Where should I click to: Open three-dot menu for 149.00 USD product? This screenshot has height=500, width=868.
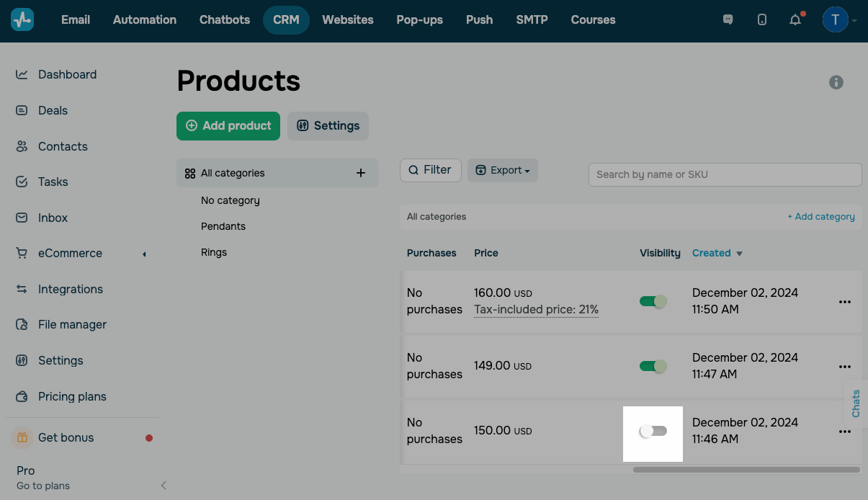click(x=845, y=367)
